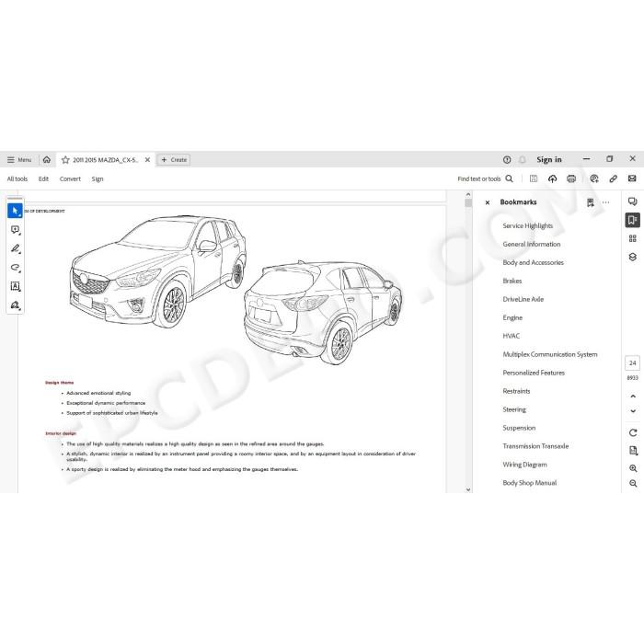Viewport: 644px width, 644px height.
Task: Print the document with printer icon
Action: tap(571, 178)
